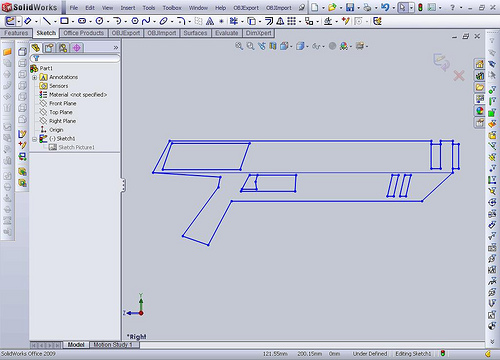
Task: Click the Smart Dimension tool icon
Action: [x=28, y=21]
